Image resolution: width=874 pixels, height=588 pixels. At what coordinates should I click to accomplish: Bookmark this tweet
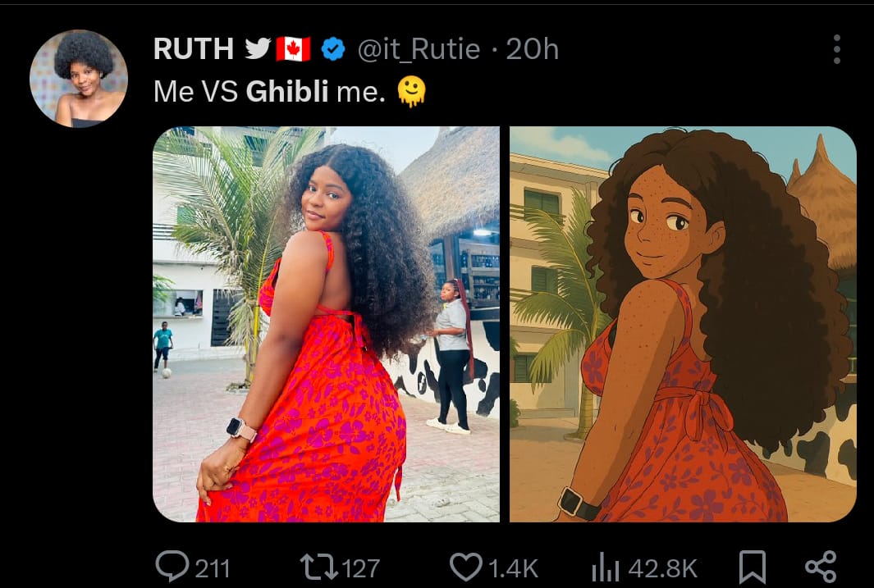coord(752,567)
